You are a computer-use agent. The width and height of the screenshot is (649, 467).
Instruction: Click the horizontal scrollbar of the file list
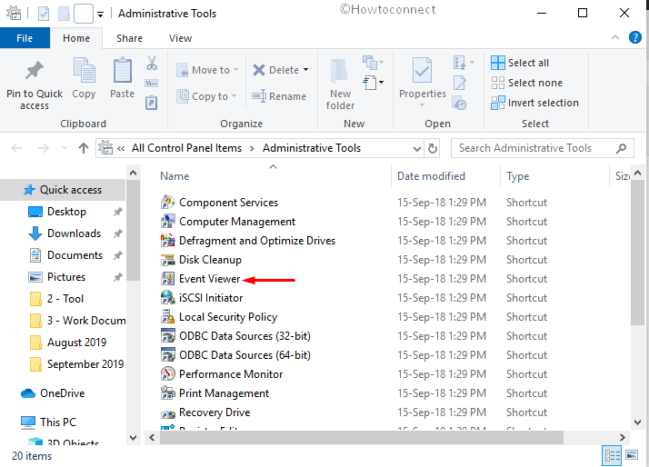click(361, 437)
